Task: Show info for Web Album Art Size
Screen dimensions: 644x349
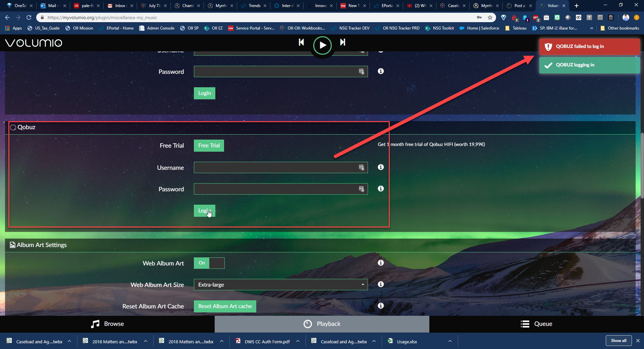Action: (x=381, y=284)
